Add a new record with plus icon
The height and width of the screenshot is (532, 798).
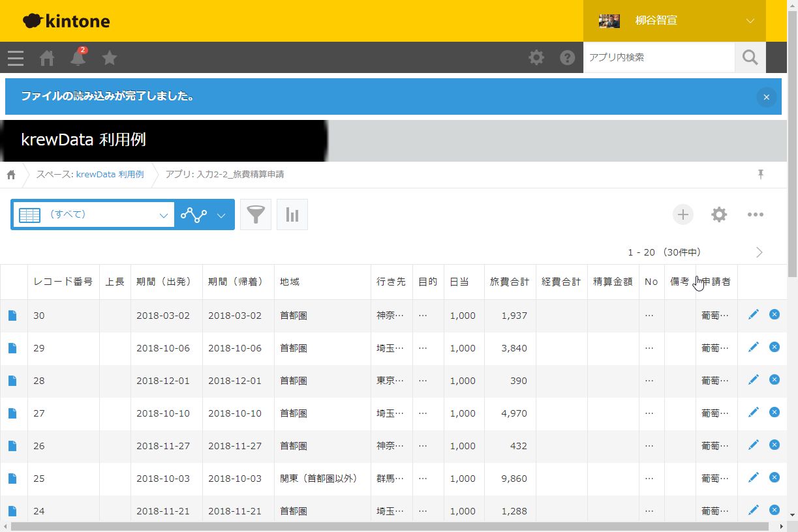[x=683, y=214]
